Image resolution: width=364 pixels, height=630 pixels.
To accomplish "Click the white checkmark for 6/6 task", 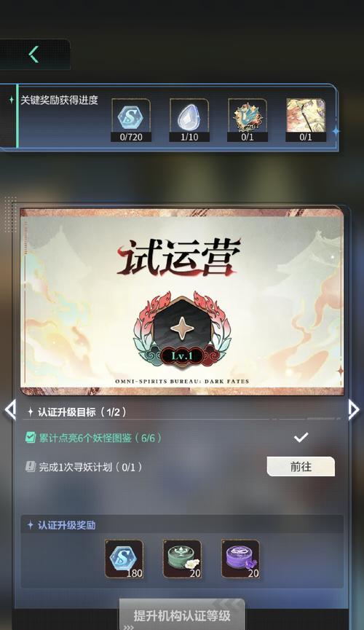I will [301, 437].
